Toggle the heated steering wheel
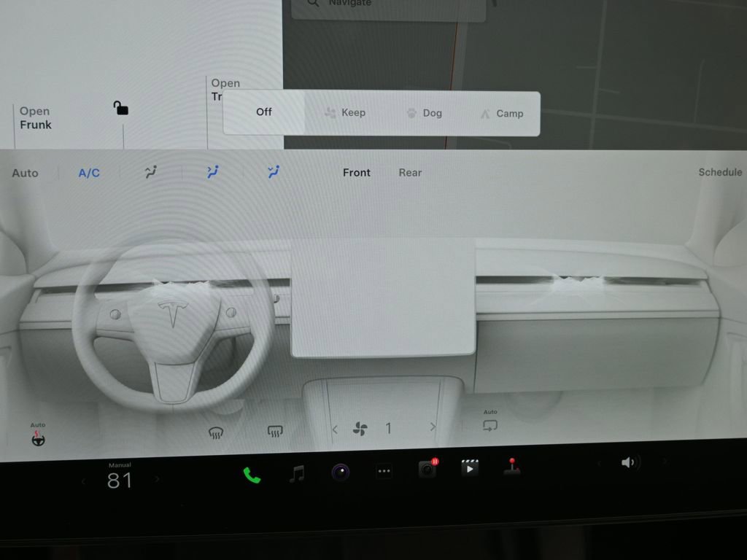Image resolution: width=747 pixels, height=560 pixels. [38, 439]
